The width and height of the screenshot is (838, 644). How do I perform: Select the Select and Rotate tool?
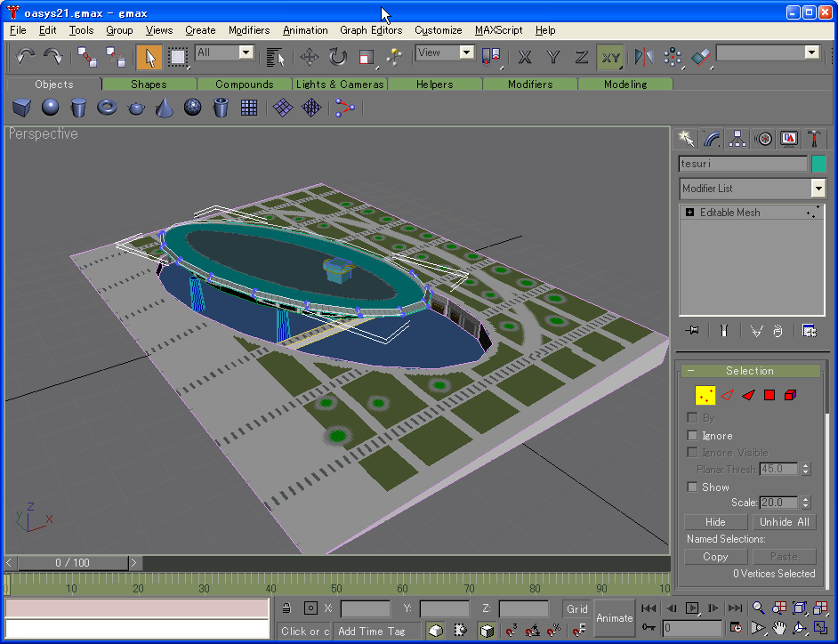point(338,57)
